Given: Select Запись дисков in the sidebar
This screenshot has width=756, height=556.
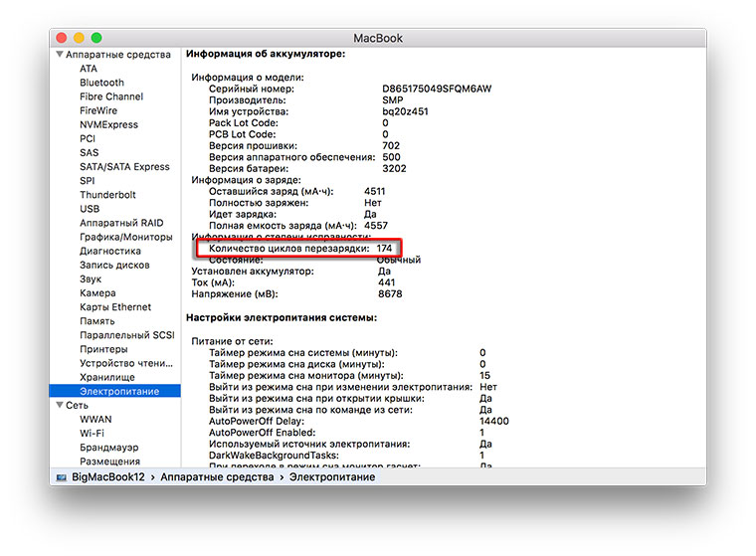Looking at the screenshot, I should point(114,265).
